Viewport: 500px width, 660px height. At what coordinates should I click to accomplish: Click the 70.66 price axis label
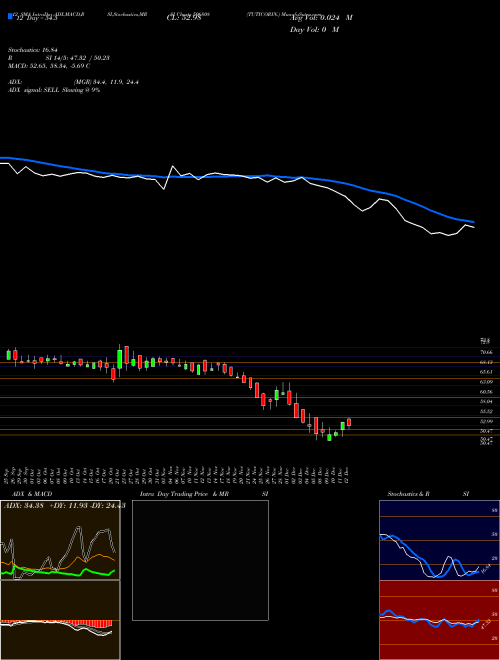coord(486,352)
